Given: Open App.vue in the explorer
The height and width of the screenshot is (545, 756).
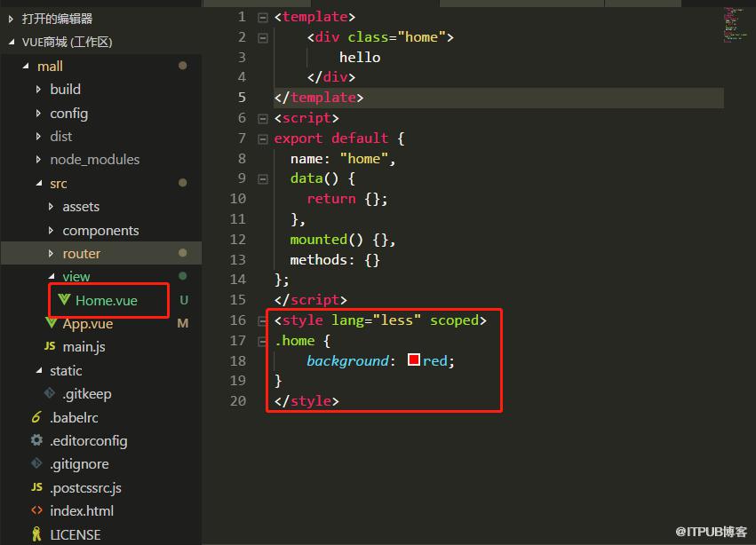Looking at the screenshot, I should [x=88, y=324].
